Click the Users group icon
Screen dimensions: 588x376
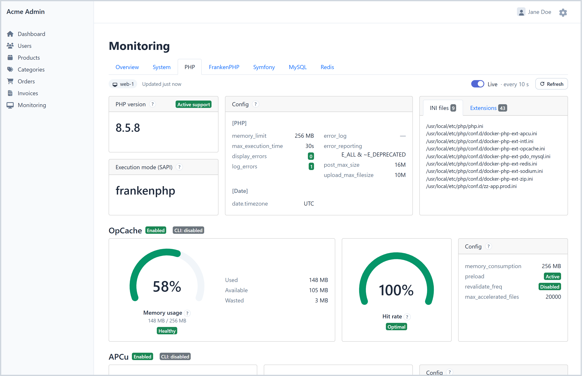[10, 46]
